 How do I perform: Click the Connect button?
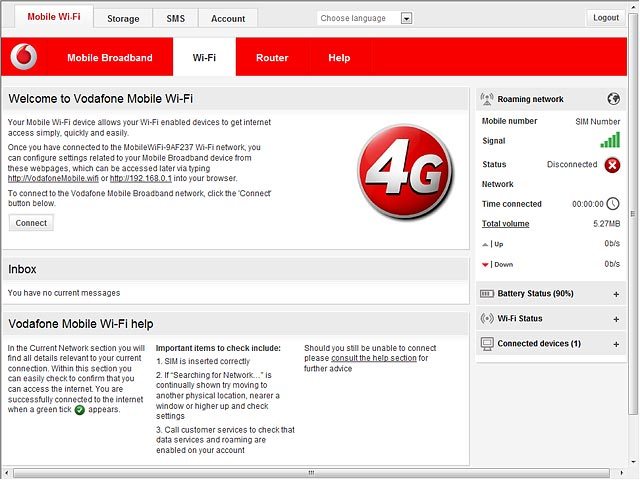pos(31,223)
